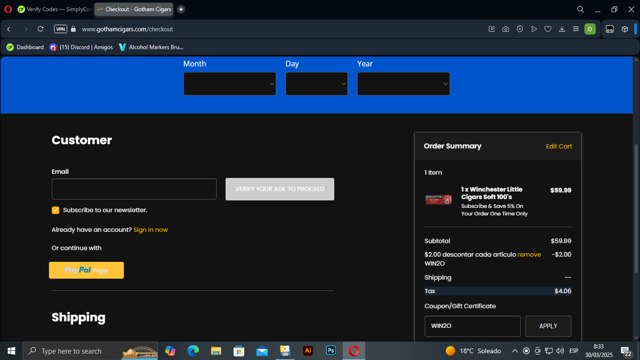Switch the ESP keyboard language
Viewport: 640px width, 360px height.
[x=573, y=351]
